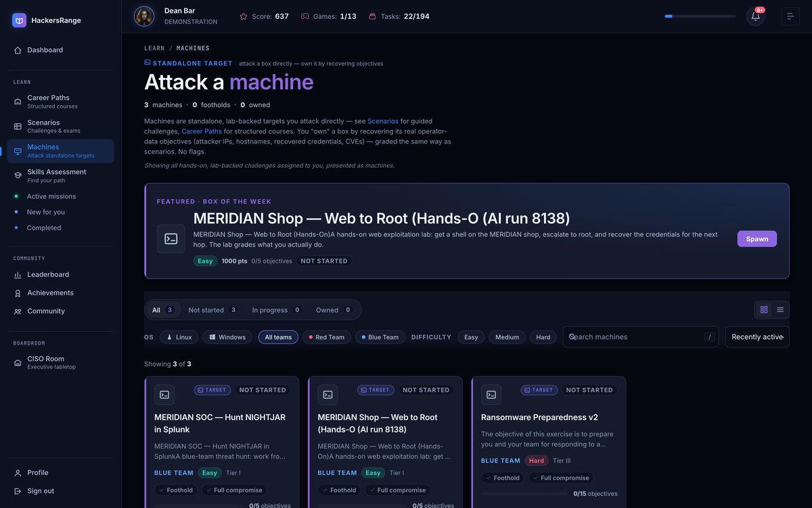Click the top progress bar
Image resolution: width=812 pixels, height=508 pixels.
pyautogui.click(x=700, y=16)
